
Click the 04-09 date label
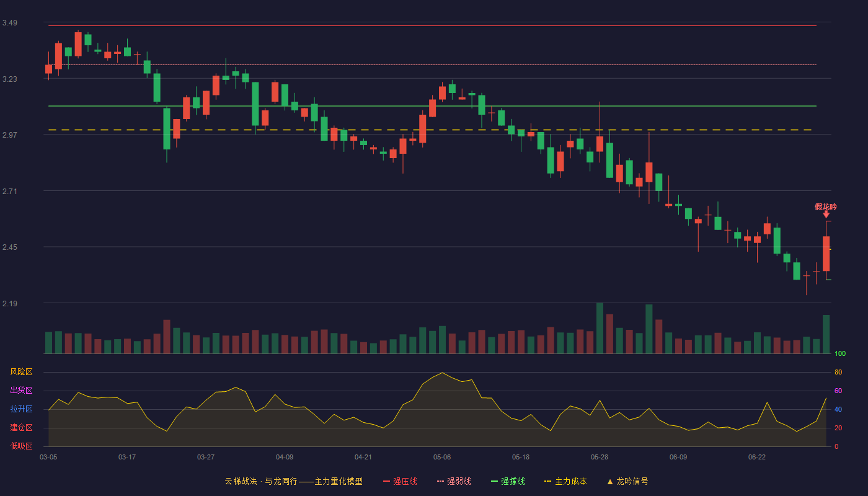285,457
